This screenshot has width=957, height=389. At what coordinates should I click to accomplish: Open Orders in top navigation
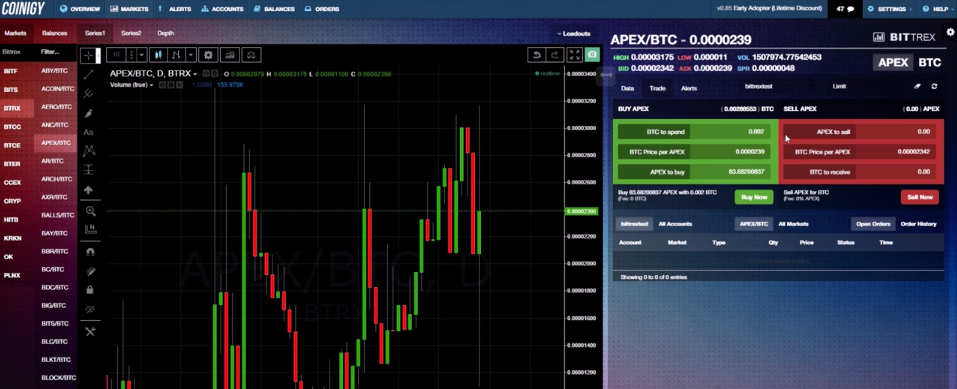322,9
